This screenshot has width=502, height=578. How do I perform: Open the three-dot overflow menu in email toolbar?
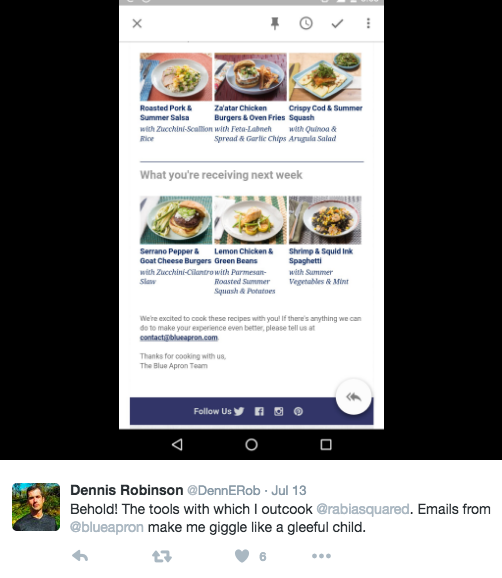368,23
